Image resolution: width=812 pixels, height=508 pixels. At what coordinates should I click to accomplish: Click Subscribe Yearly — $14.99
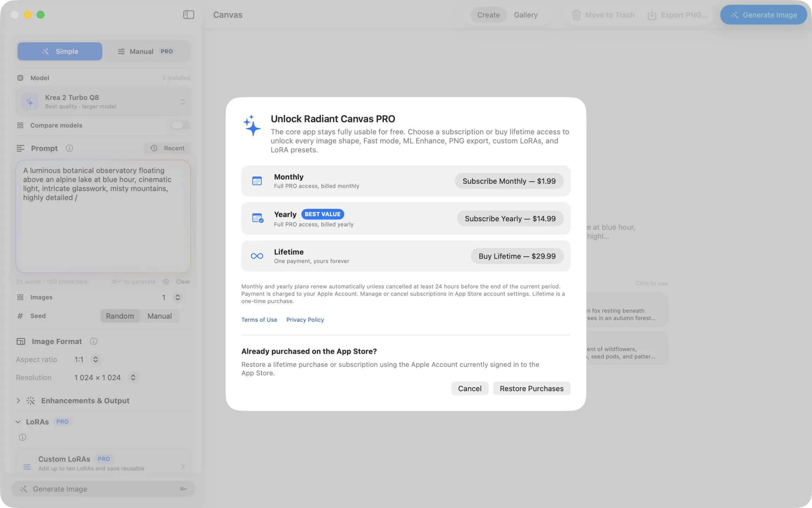(x=510, y=218)
